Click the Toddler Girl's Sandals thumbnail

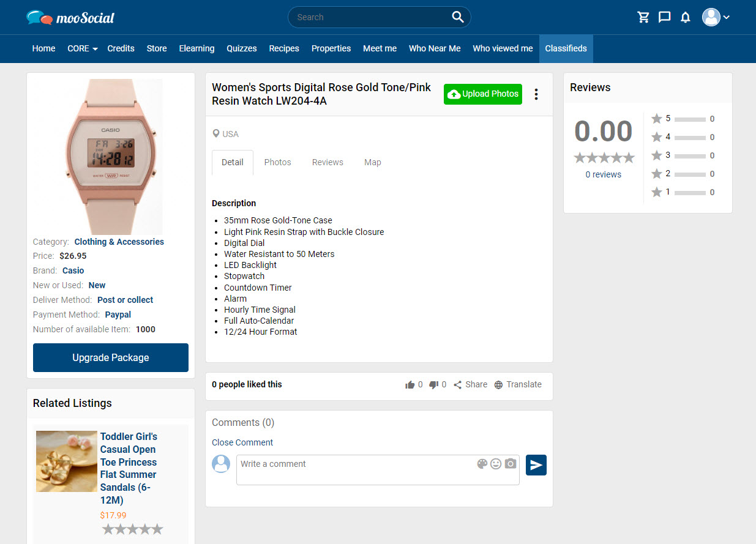(67, 461)
